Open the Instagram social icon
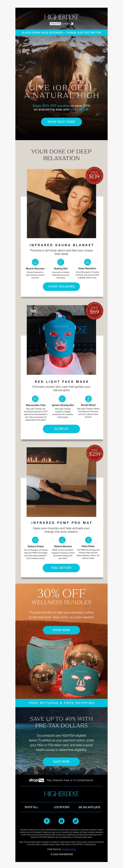Viewport: 123px width, 868px height. coord(61,821)
